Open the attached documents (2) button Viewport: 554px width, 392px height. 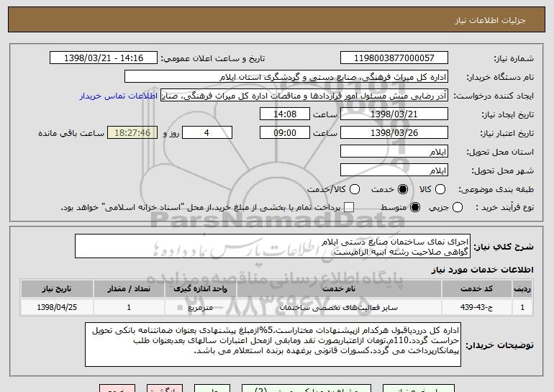[306, 388]
